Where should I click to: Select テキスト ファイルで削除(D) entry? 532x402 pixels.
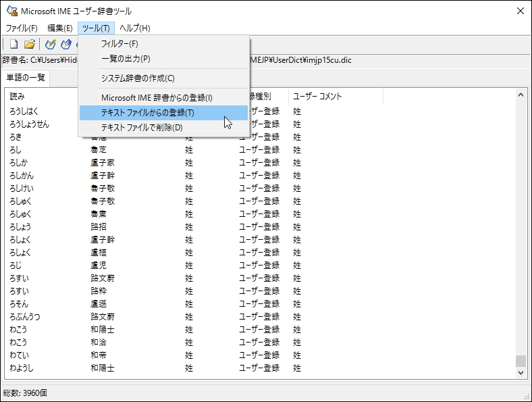[163, 128]
